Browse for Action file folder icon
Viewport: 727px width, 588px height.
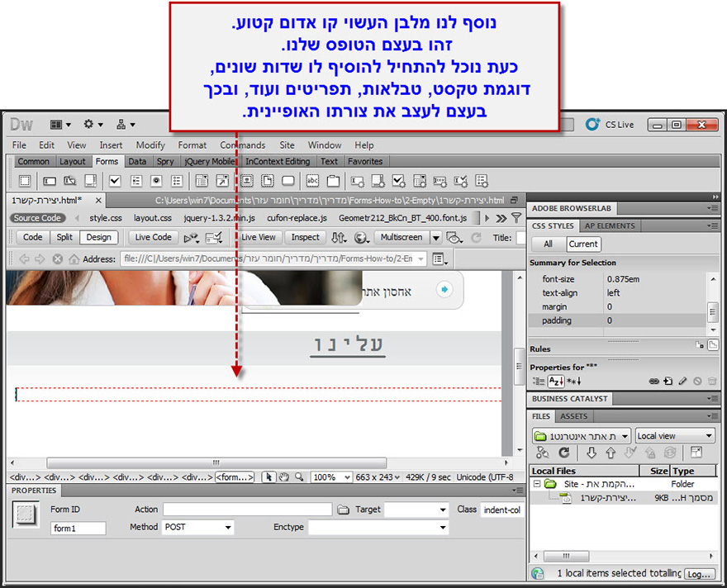(x=343, y=510)
